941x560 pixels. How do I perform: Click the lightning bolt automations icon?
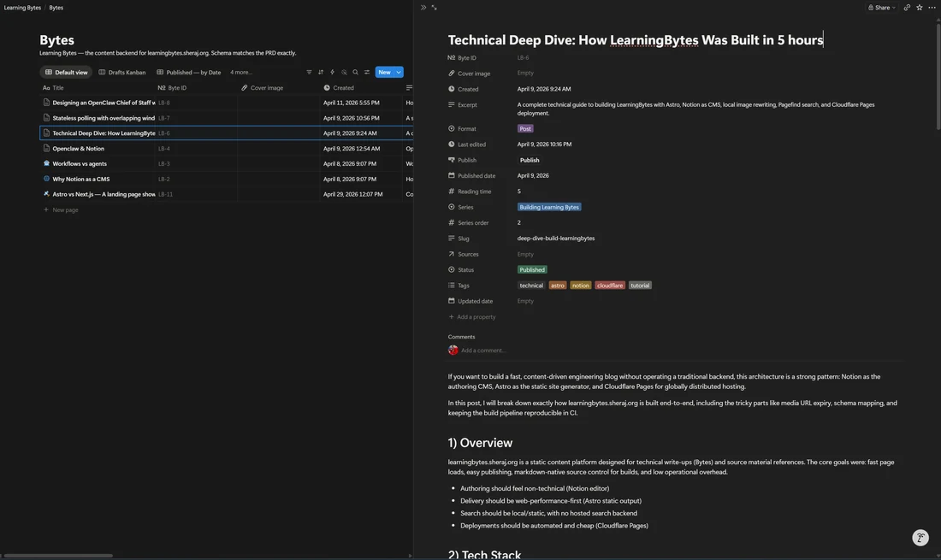pyautogui.click(x=332, y=72)
